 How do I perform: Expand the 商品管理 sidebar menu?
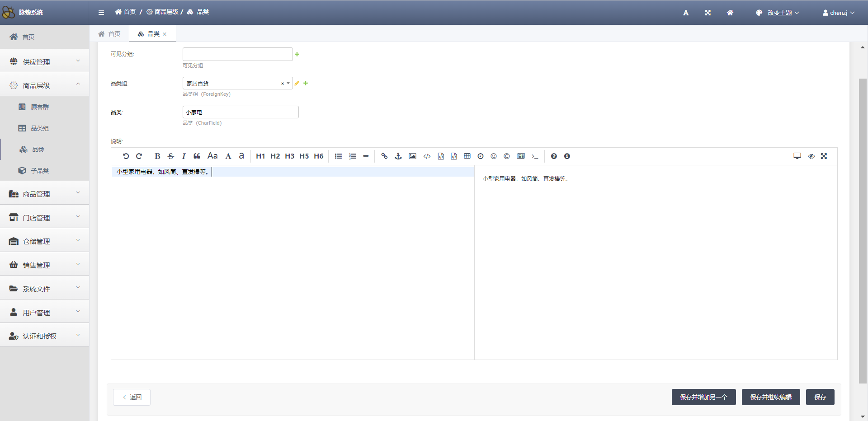pyautogui.click(x=44, y=194)
